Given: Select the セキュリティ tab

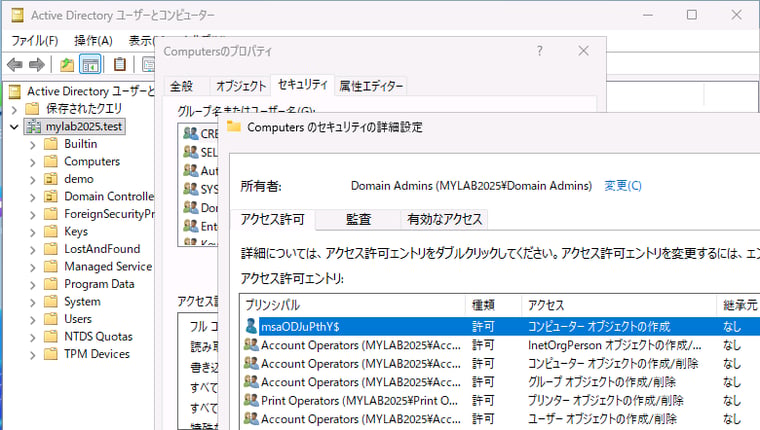Looking at the screenshot, I should tap(302, 85).
